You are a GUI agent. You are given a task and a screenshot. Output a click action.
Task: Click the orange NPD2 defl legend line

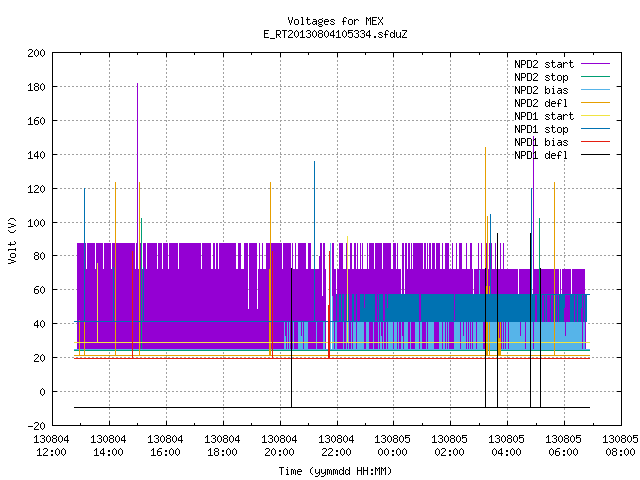click(595, 103)
